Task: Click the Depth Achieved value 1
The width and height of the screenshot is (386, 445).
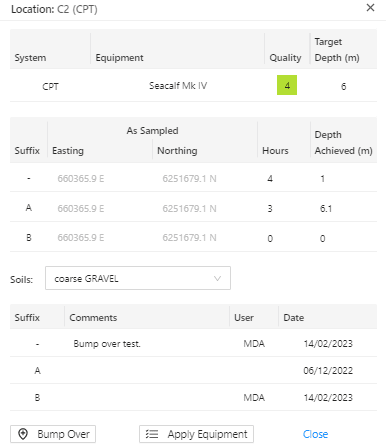Action: [x=322, y=179]
